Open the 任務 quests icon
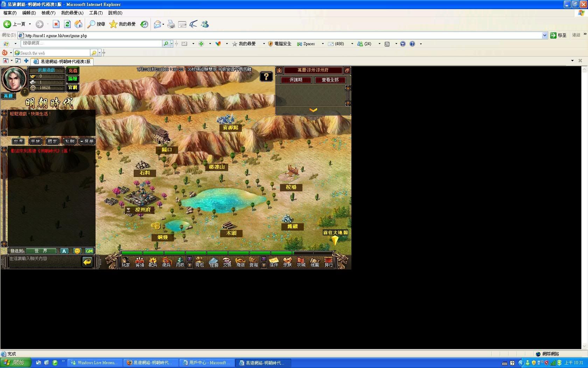588x368 pixels. coord(214,262)
